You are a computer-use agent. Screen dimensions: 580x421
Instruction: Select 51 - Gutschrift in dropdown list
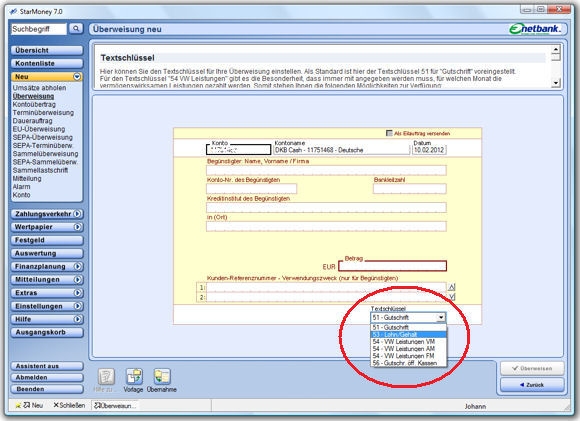(409, 327)
